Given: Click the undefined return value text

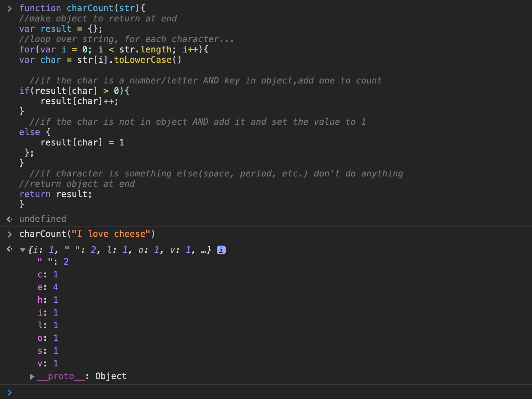Looking at the screenshot, I should click(43, 219).
